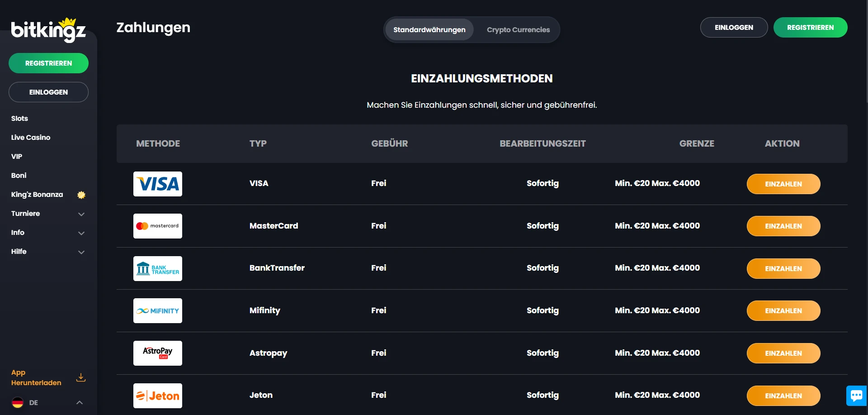Click EINZAHLEN for VISA
This screenshot has width=868, height=415.
pyautogui.click(x=783, y=184)
